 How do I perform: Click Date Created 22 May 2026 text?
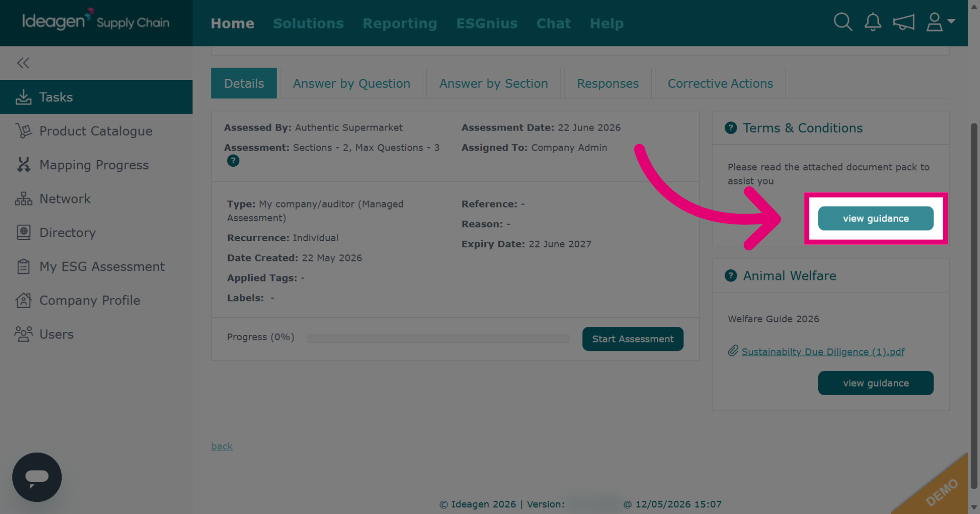pyautogui.click(x=295, y=258)
